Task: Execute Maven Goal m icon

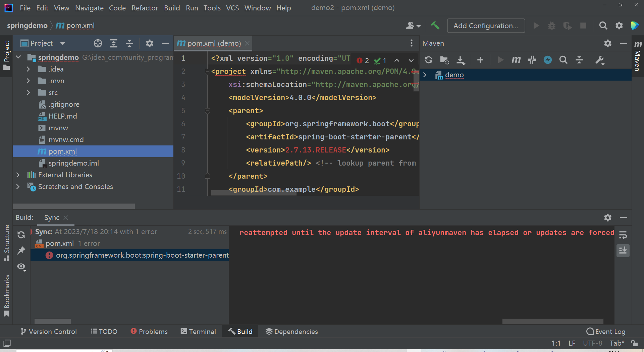Action: pos(516,60)
